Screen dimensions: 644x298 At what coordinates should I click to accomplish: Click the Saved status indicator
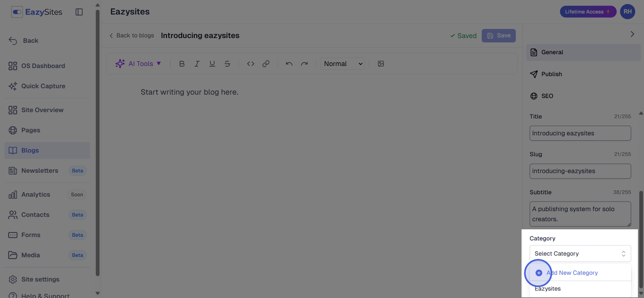[x=463, y=36]
